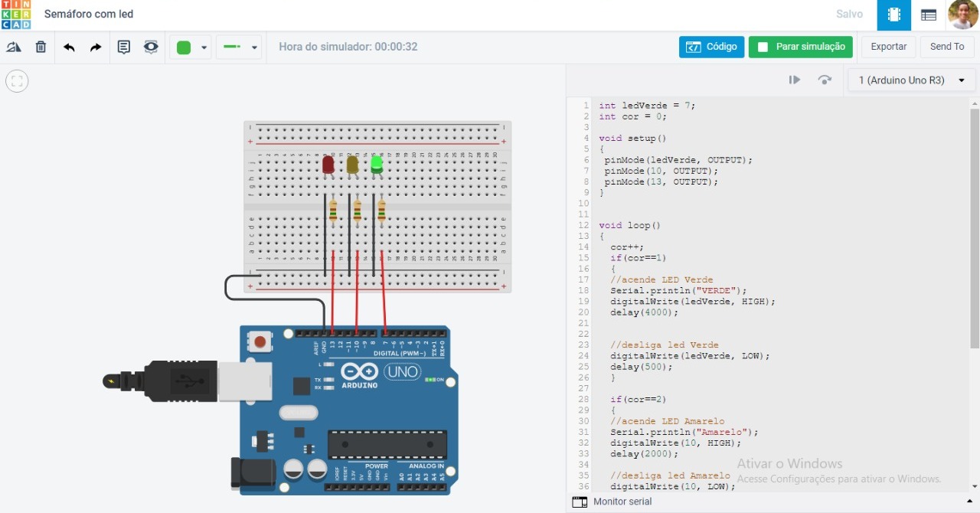Screen dimensions: 980x513
Task: Select the resistor under the yellow LED
Action: [x=358, y=211]
